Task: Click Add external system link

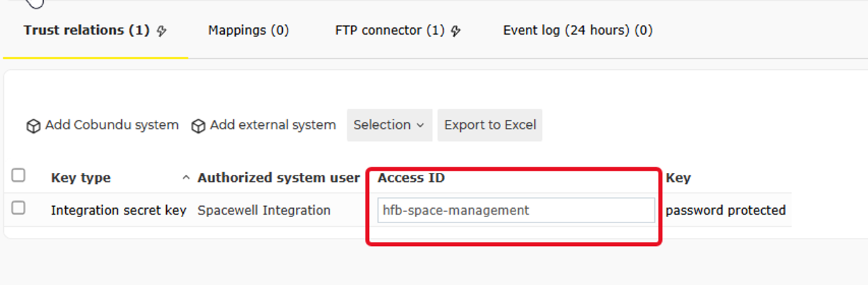Action: [263, 125]
